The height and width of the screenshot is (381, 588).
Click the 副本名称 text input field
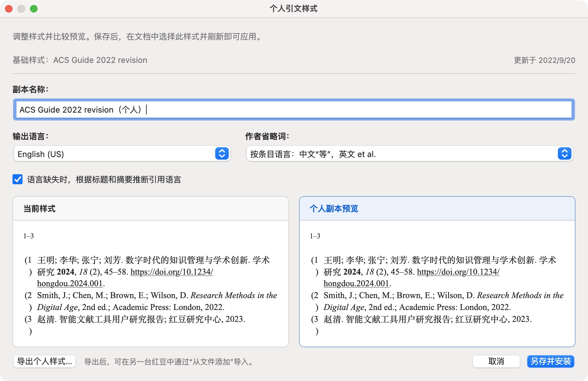[294, 109]
